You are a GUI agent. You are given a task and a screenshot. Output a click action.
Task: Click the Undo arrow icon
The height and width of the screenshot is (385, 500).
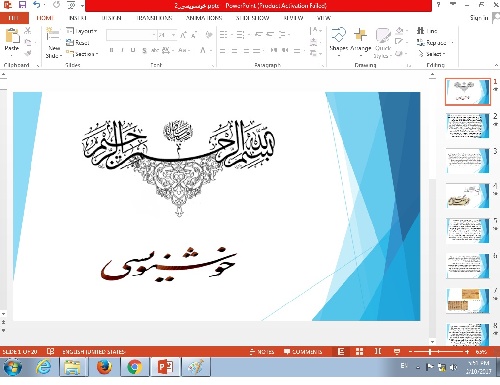pyautogui.click(x=37, y=5)
